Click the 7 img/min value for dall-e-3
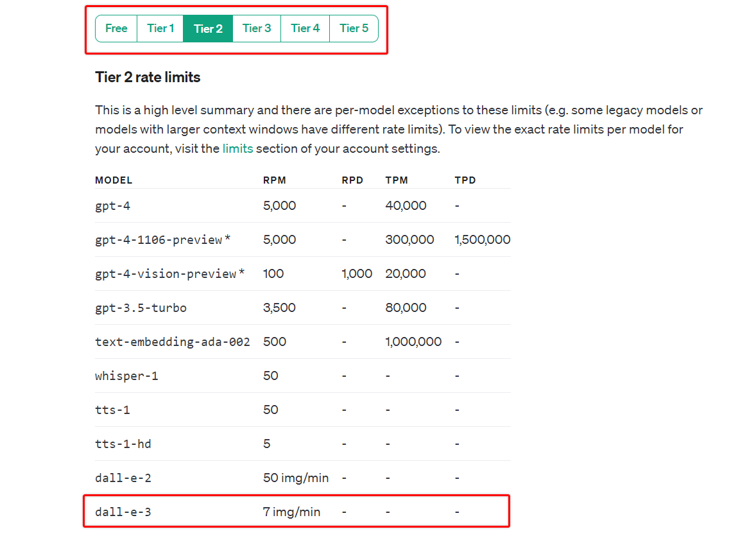The width and height of the screenshot is (756, 536). (x=291, y=512)
